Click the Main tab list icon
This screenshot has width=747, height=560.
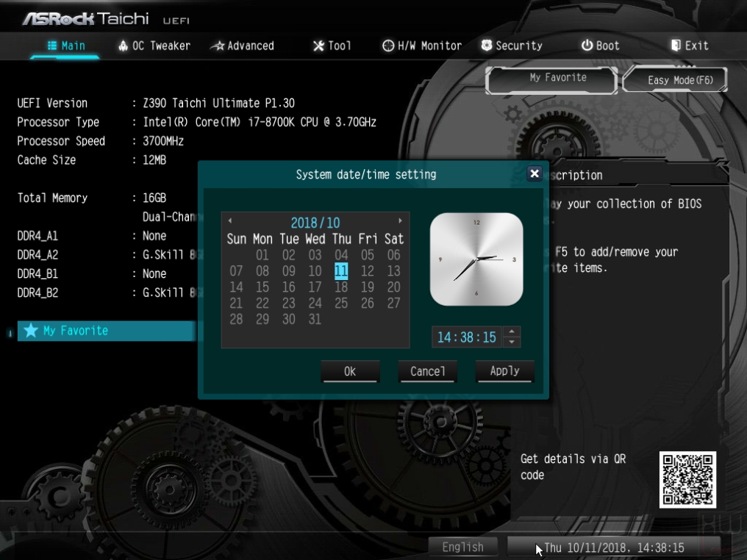point(52,46)
